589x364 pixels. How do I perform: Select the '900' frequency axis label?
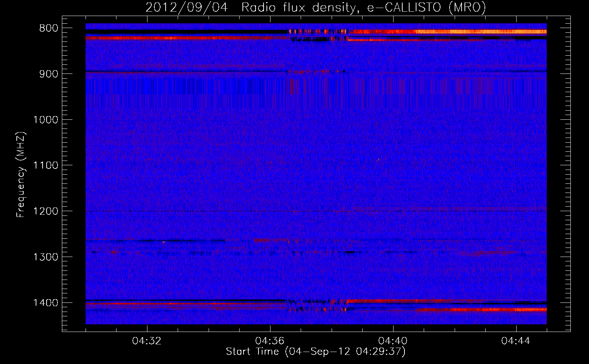[x=48, y=74]
